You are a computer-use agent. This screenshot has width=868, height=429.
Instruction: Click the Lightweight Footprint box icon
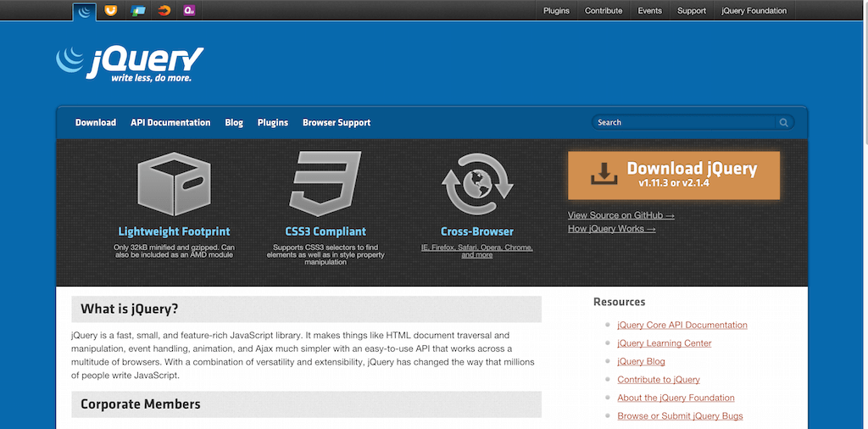[174, 184]
